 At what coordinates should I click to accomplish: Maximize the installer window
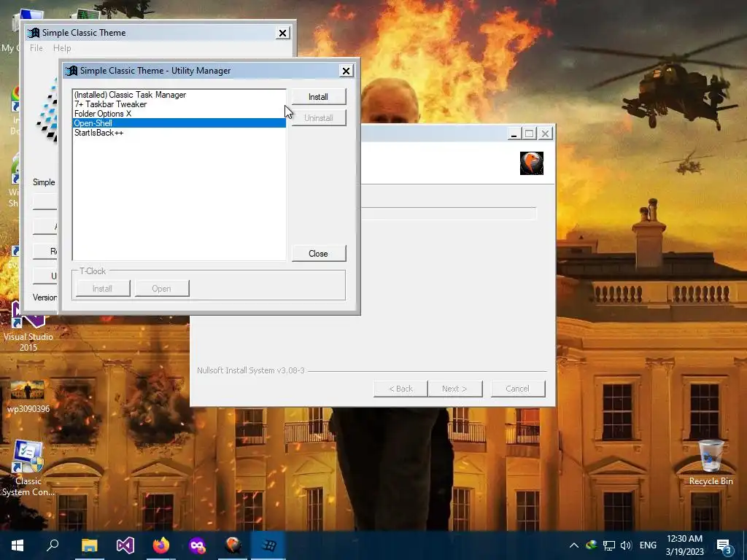pos(530,134)
